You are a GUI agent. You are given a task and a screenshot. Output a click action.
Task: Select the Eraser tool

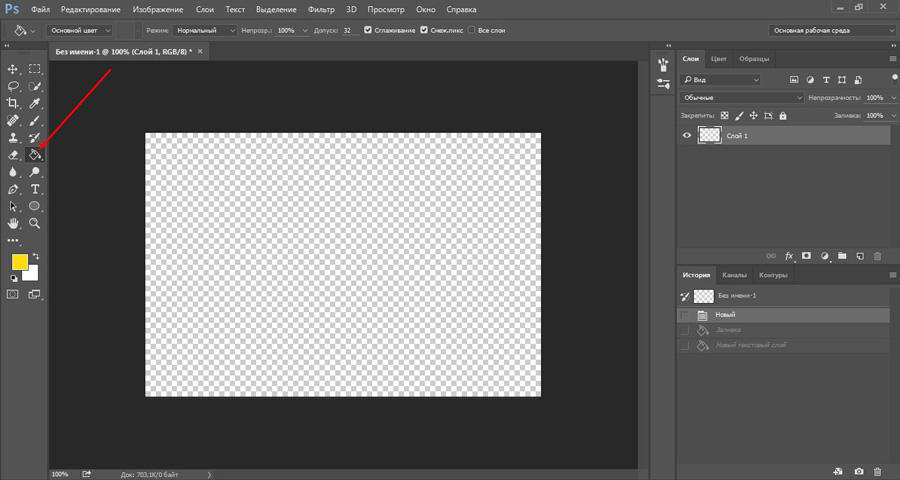13,155
